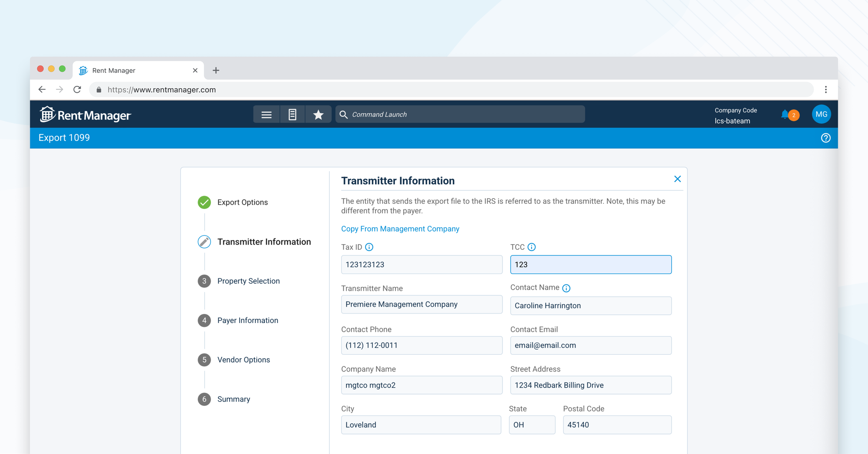Open the browser three-dot menu
868x454 pixels.
[825, 89]
